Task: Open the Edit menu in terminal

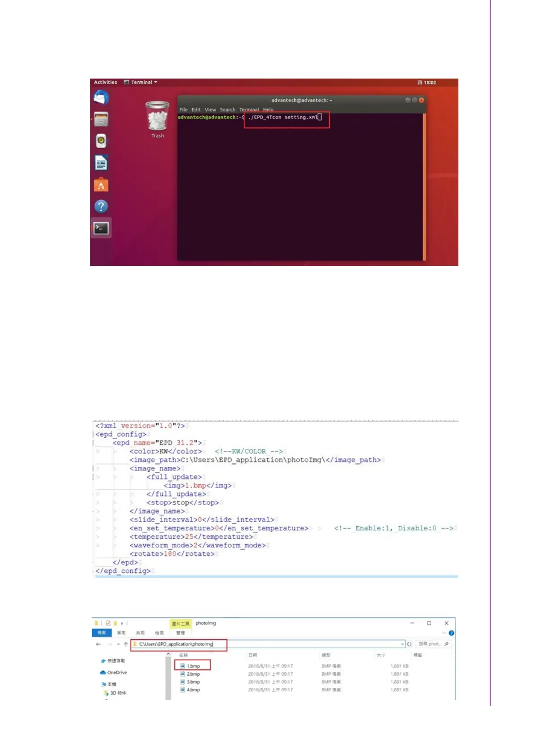Action: click(x=196, y=110)
